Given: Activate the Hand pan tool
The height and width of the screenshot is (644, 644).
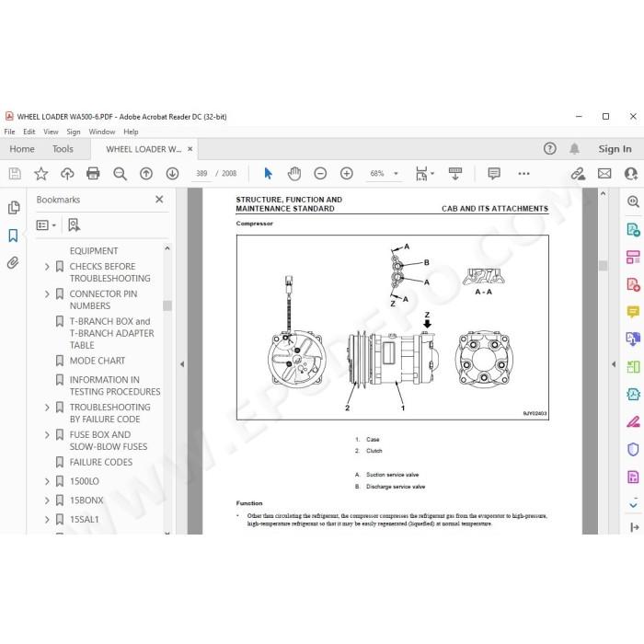Looking at the screenshot, I should pos(294,173).
